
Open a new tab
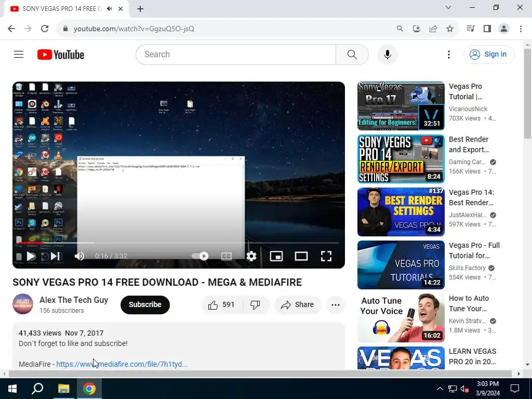point(140,9)
